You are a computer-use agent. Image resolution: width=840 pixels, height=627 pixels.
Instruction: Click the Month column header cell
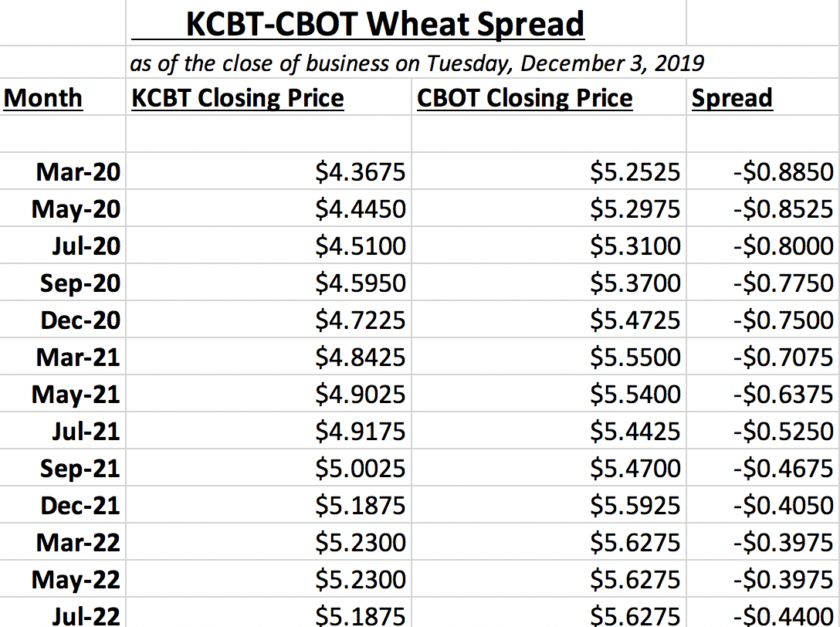tap(63, 98)
